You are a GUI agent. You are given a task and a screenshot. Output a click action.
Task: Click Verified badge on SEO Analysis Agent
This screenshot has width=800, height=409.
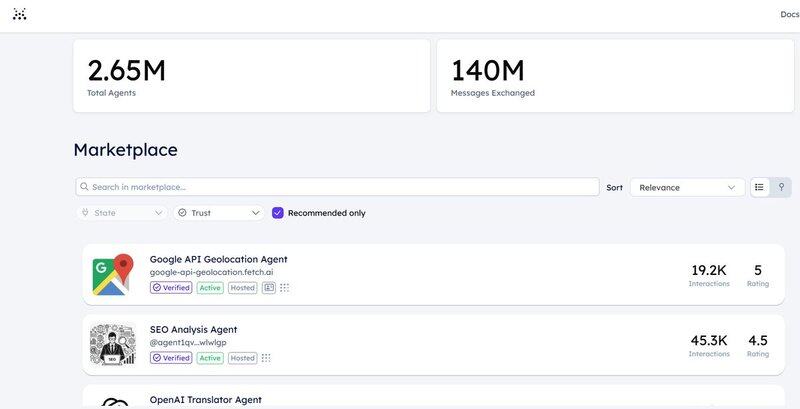tap(171, 358)
